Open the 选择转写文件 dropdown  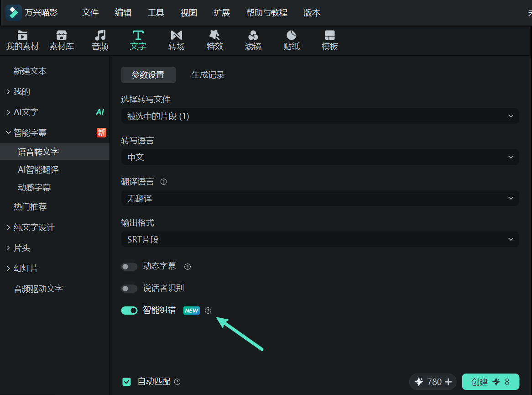320,116
